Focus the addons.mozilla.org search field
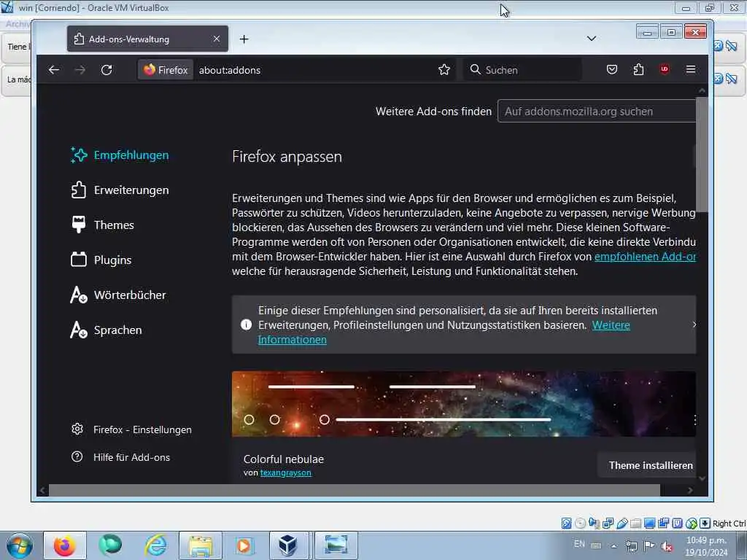 pyautogui.click(x=597, y=111)
